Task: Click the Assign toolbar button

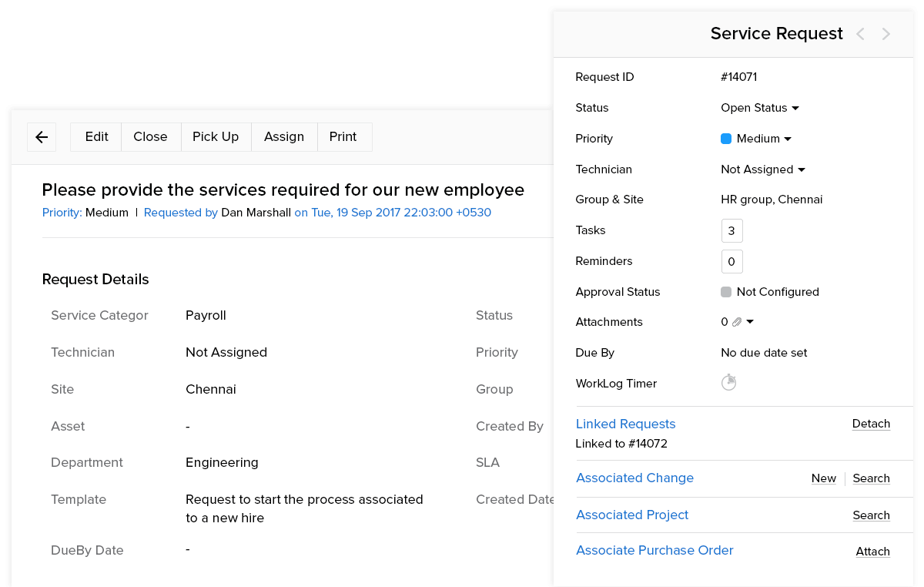Action: pyautogui.click(x=284, y=136)
